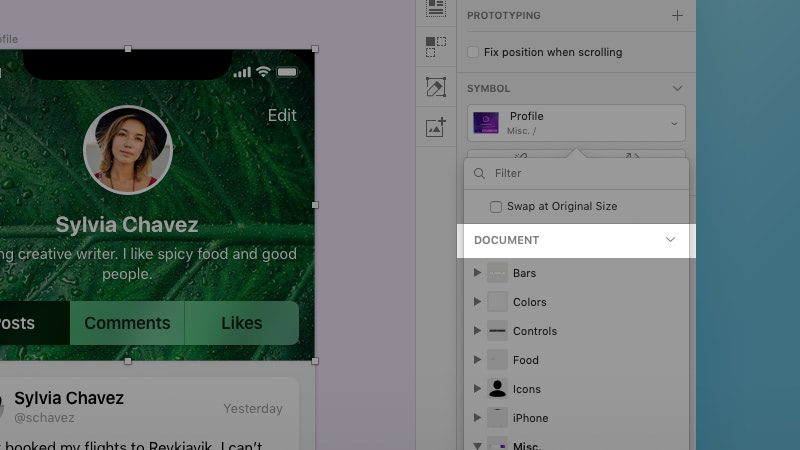
Task: Collapse the Document section chevron
Action: (x=670, y=239)
